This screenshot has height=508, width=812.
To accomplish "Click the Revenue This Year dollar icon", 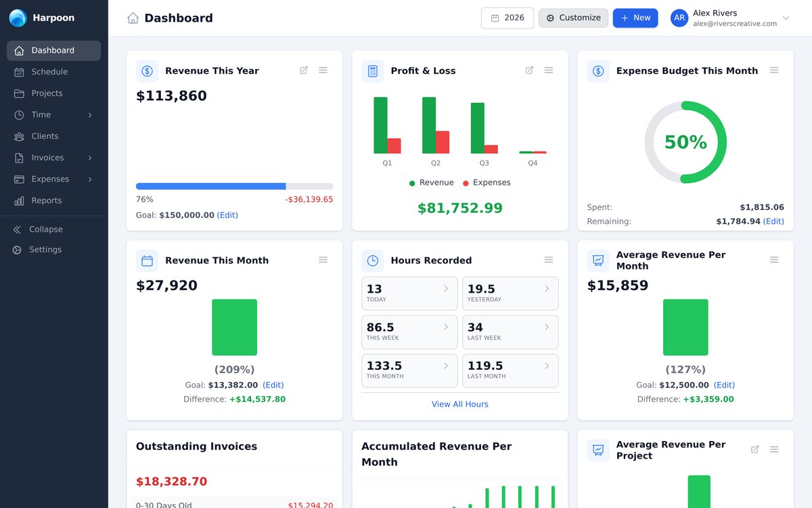I will [147, 71].
